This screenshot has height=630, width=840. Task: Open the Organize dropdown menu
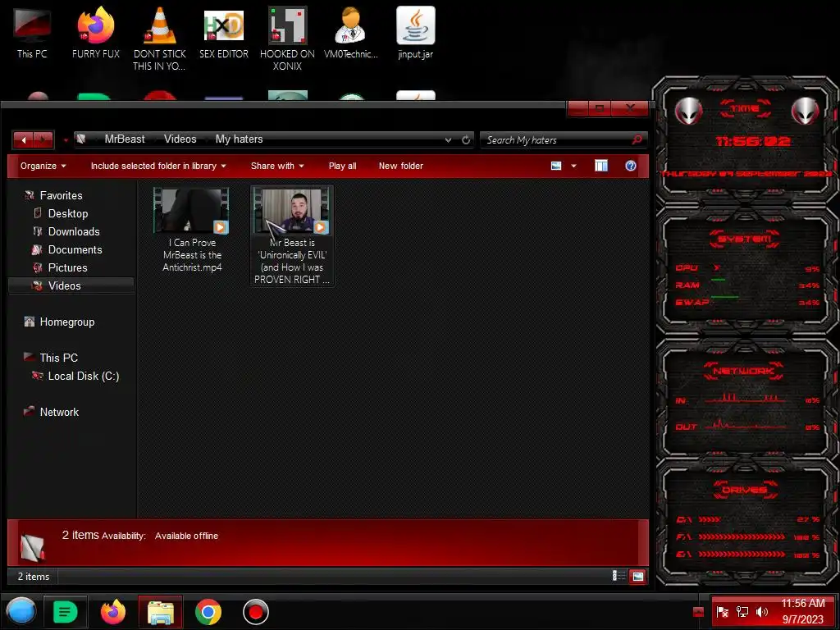[x=43, y=166]
